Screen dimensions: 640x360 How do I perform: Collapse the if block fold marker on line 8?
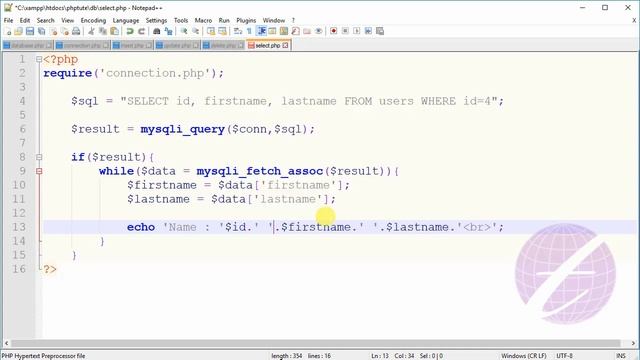pyautogui.click(x=39, y=157)
